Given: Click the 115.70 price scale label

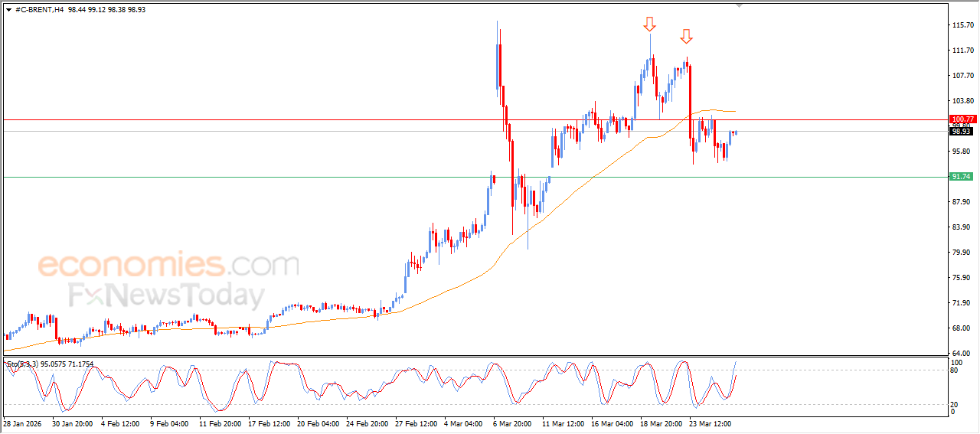Looking at the screenshot, I should 961,25.
